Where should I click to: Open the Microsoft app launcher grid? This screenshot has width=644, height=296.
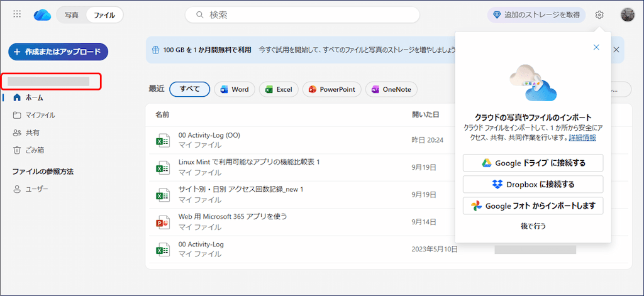(x=17, y=14)
